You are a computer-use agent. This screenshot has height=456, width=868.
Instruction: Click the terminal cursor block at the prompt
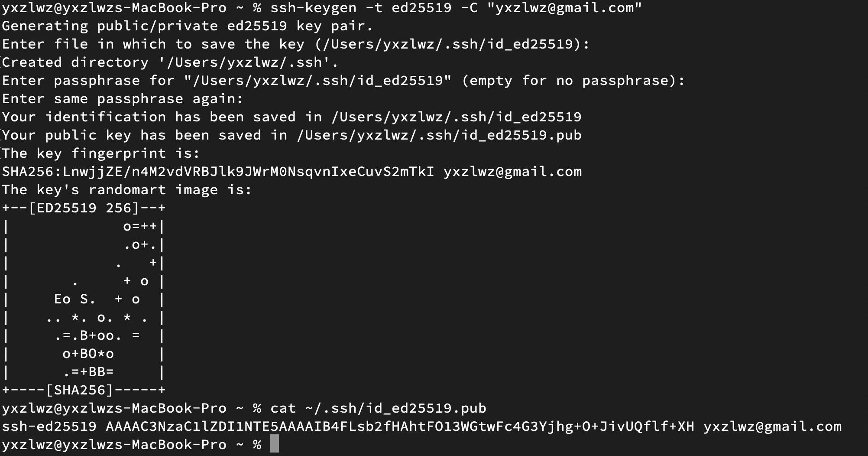[x=274, y=444]
